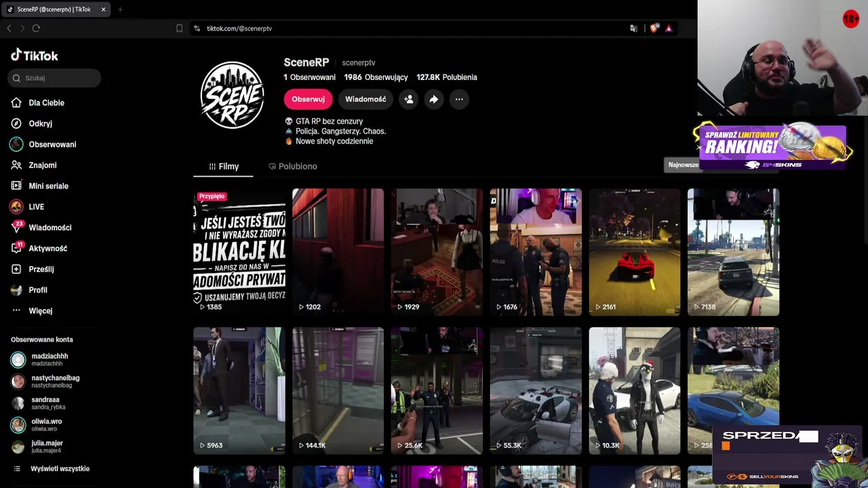Open the video with 144.1K views
Viewport: 868px width, 488px height.
tap(338, 390)
